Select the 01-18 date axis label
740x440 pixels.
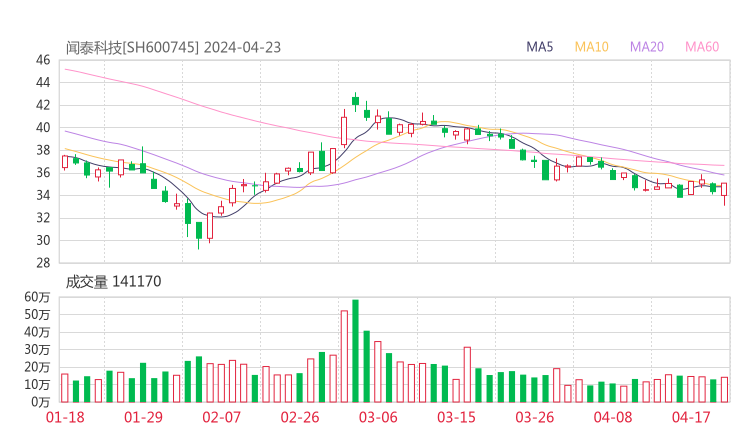[65, 417]
